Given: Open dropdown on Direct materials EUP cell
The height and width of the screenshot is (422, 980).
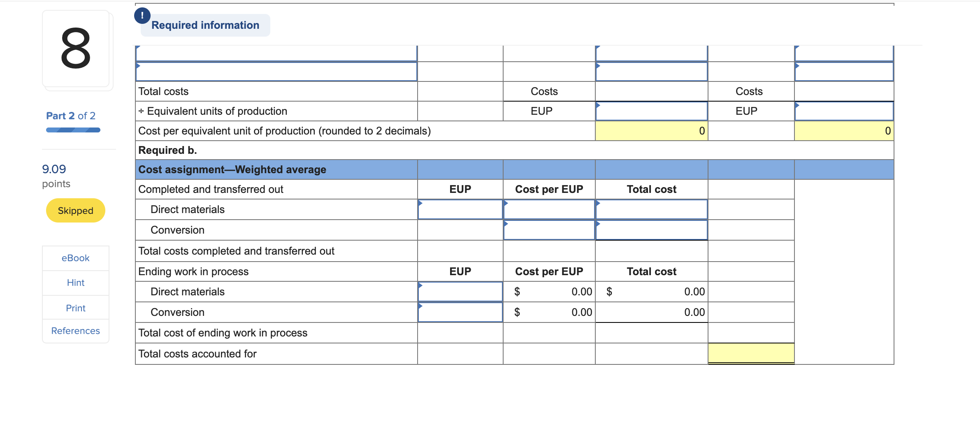Looking at the screenshot, I should 420,203.
